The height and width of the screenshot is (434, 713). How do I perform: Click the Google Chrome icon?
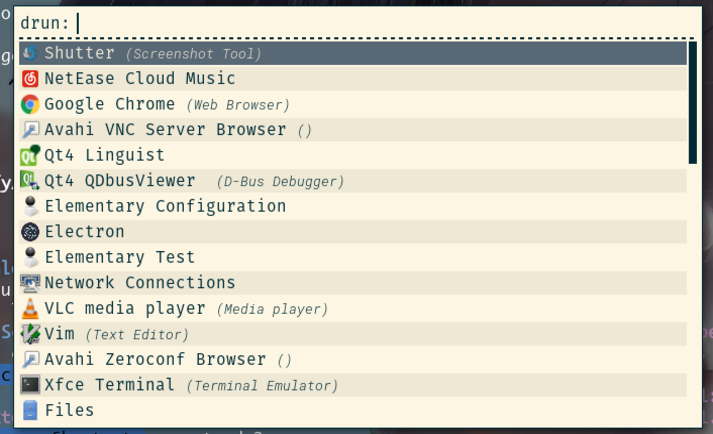pyautogui.click(x=30, y=104)
